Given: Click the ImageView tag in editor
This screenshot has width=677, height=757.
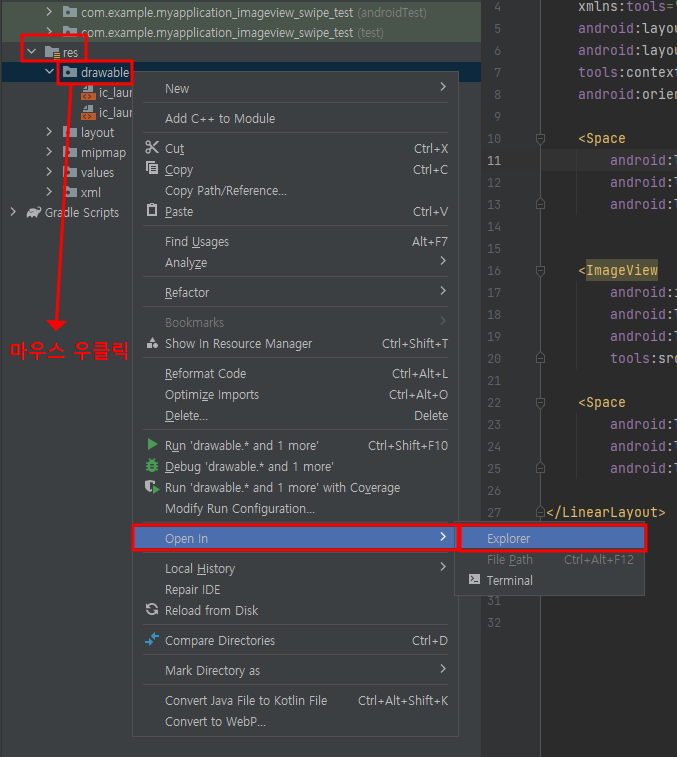Looking at the screenshot, I should [621, 270].
